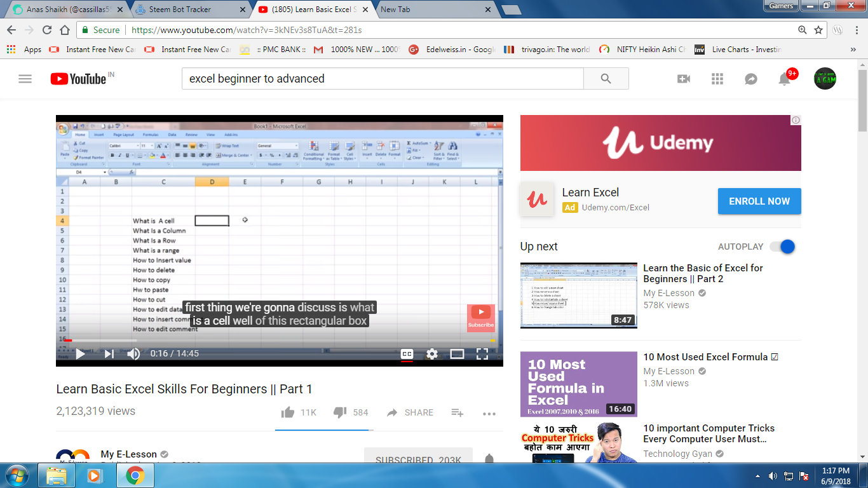Open the Edelweiss.in bookmark

pos(451,49)
